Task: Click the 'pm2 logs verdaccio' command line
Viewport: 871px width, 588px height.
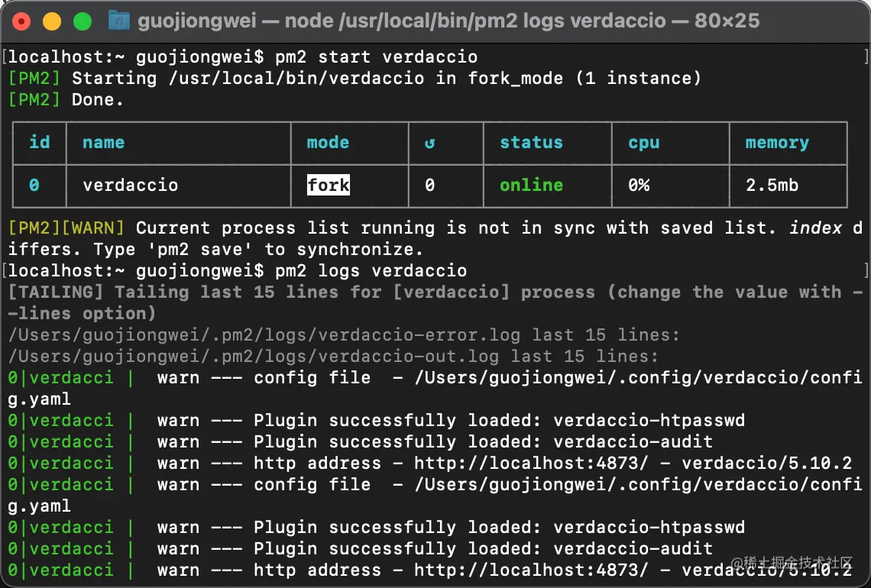Action: (371, 271)
